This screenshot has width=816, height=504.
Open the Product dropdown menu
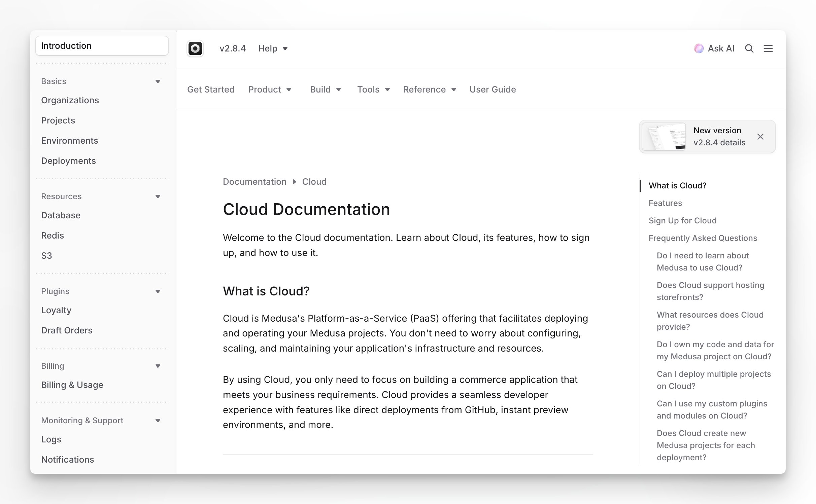tap(270, 89)
